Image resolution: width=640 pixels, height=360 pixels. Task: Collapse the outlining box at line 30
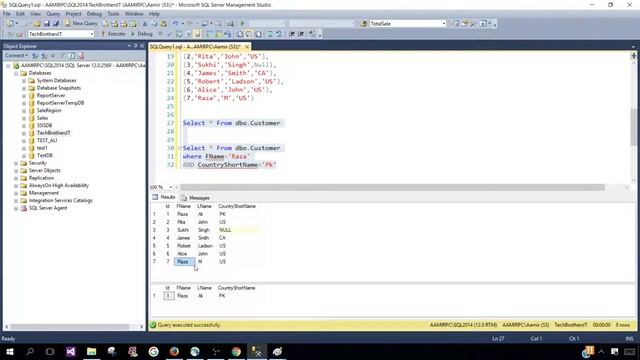[180, 148]
